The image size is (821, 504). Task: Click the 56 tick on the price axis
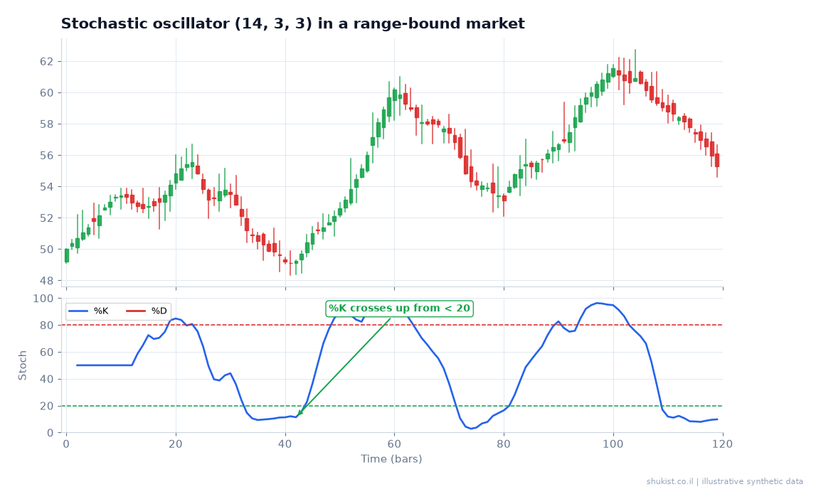[47, 156]
